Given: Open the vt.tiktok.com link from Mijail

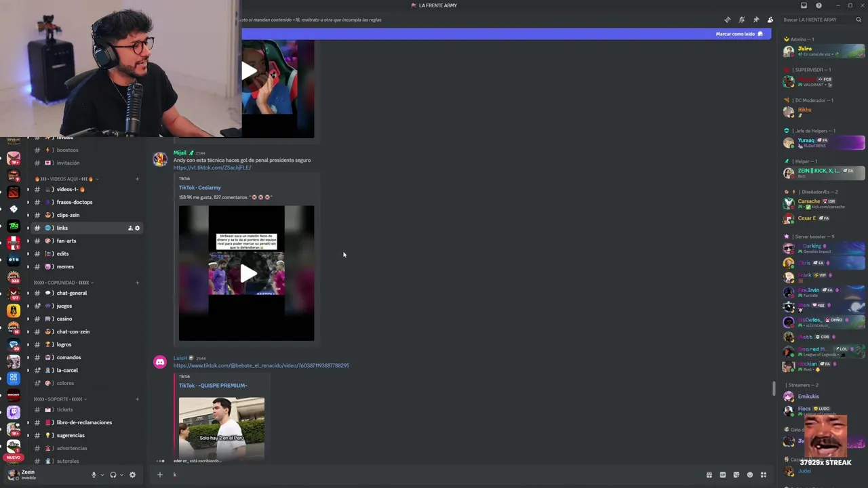Looking at the screenshot, I should [212, 167].
